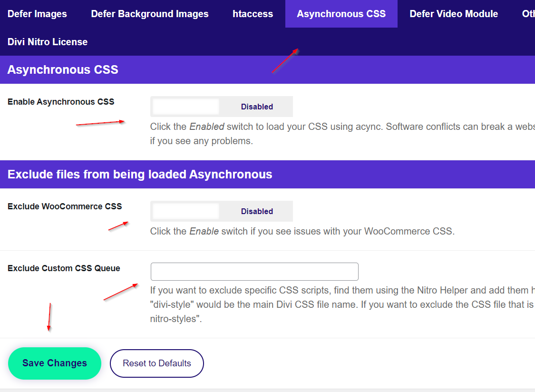The image size is (535, 392).
Task: Click the Exclude Custom CSS Queue label
Action: pos(64,268)
